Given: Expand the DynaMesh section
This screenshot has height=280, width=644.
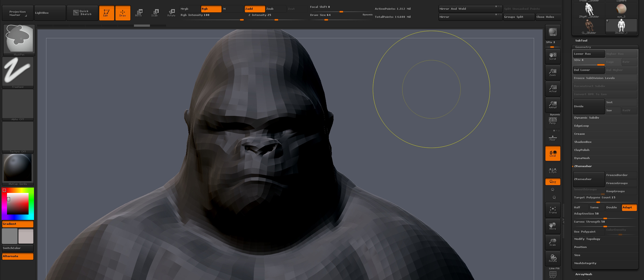Looking at the screenshot, I should tap(582, 158).
